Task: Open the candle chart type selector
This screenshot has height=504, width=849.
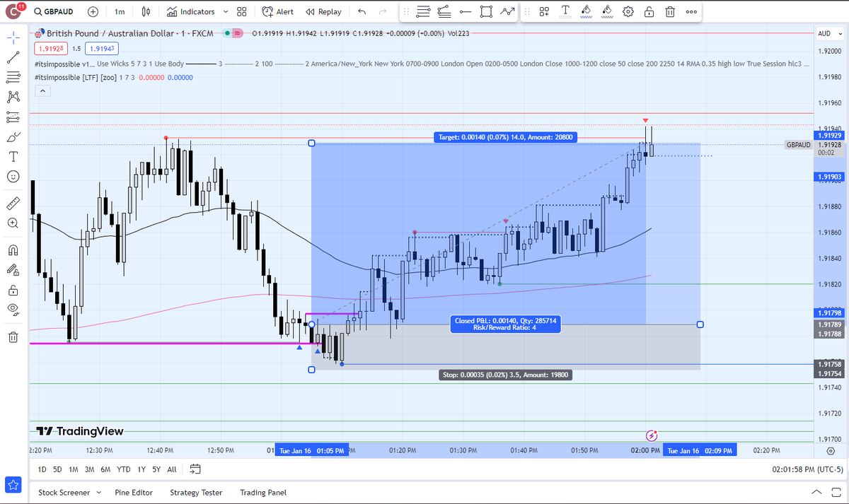Action: coord(146,12)
